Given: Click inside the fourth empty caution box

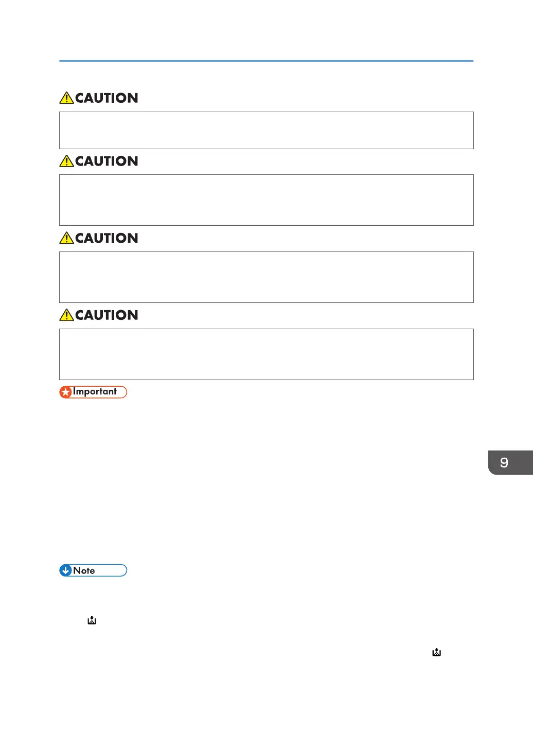Looking at the screenshot, I should pyautogui.click(x=266, y=354).
